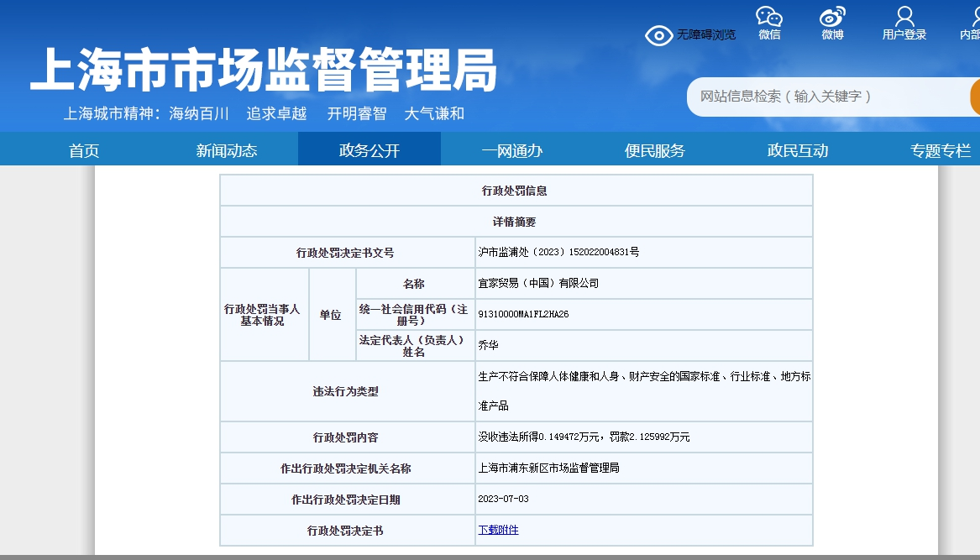Click the penalty document number 沪市监浦处 text
Screen dimensions: 980x560
[x=558, y=252]
